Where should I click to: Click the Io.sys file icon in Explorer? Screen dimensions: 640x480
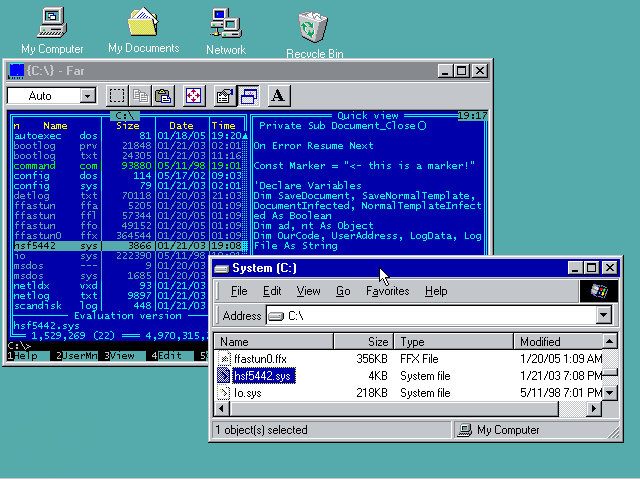point(224,393)
